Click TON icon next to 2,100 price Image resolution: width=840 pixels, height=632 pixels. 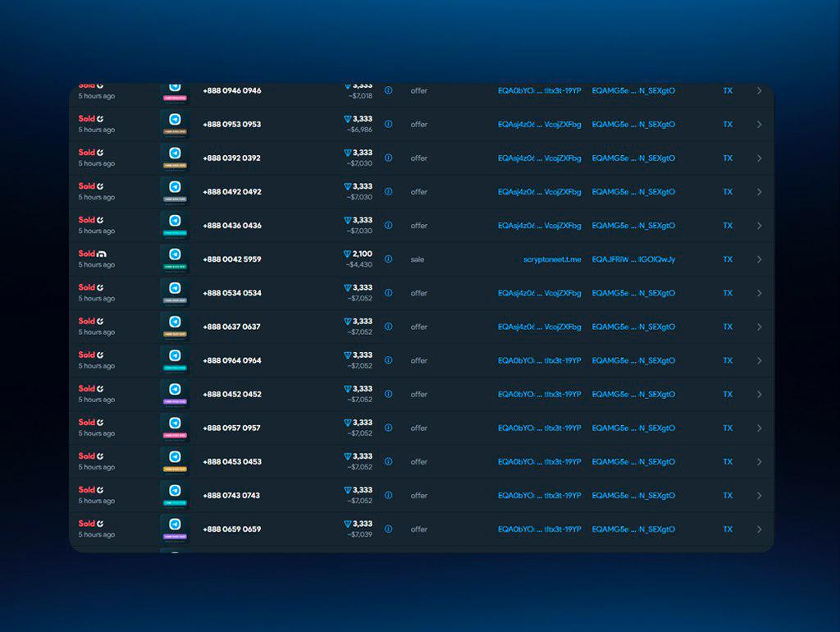(x=347, y=254)
